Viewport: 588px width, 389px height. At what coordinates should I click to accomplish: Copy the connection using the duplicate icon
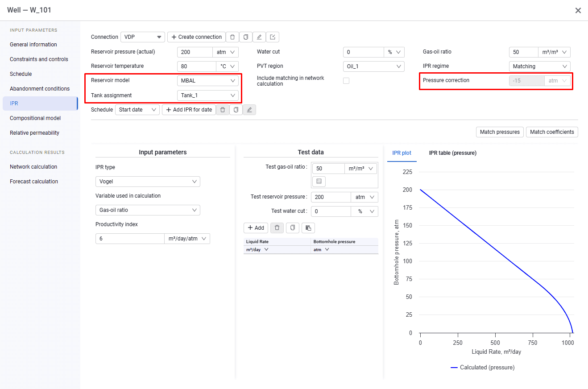point(246,37)
